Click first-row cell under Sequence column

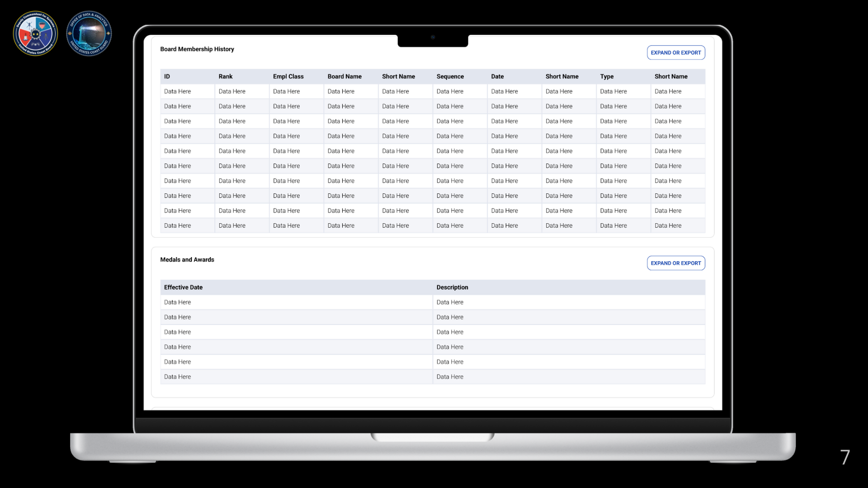pyautogui.click(x=460, y=91)
